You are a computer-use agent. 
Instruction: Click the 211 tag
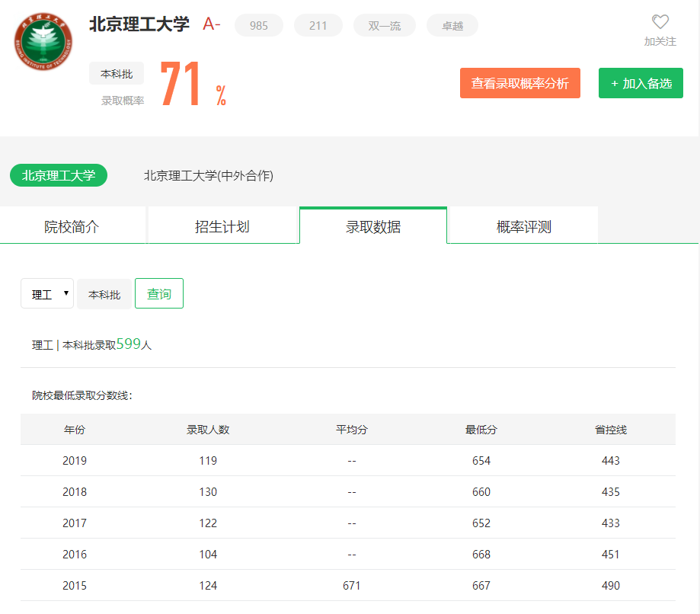click(x=318, y=25)
